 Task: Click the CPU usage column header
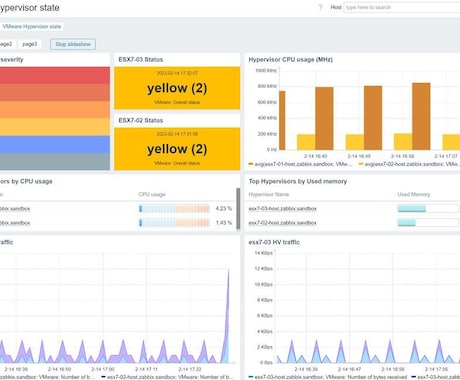[x=152, y=194]
